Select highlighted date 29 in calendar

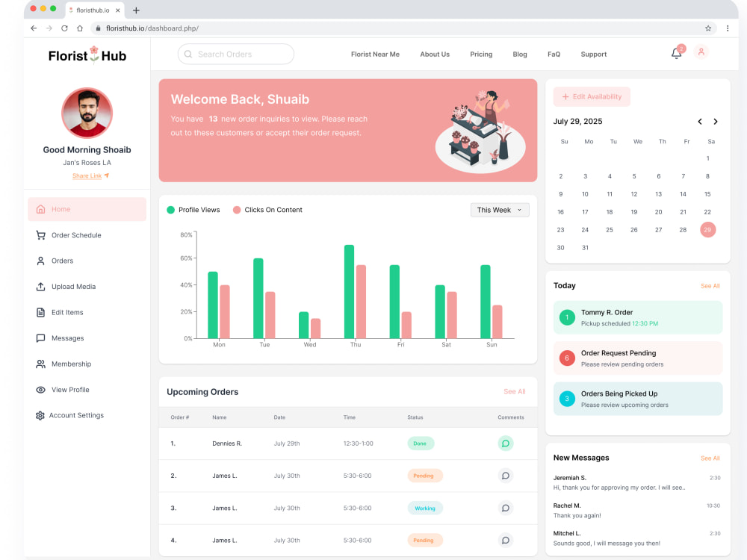[x=707, y=229]
